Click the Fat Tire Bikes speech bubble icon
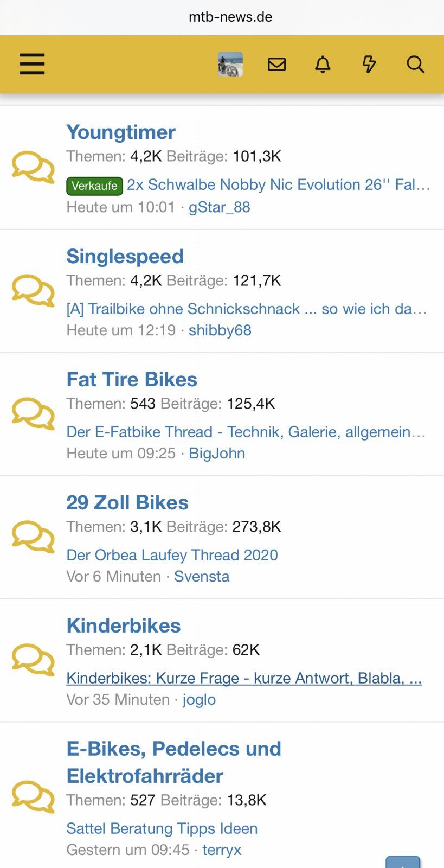The image size is (444, 868). pyautogui.click(x=33, y=414)
